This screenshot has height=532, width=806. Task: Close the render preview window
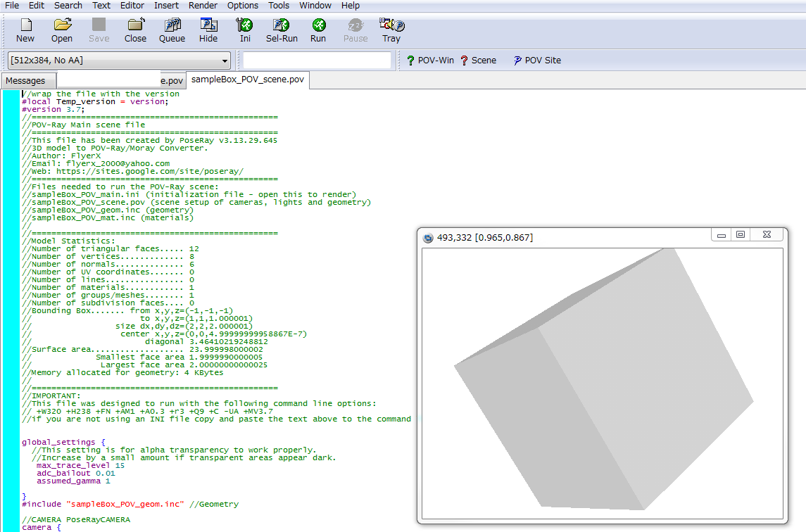[x=767, y=235]
